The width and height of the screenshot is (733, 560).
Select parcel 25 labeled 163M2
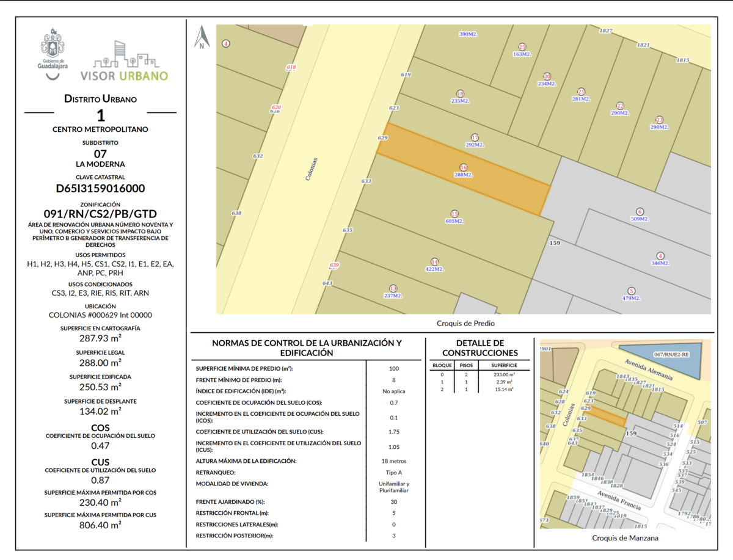pos(522,51)
